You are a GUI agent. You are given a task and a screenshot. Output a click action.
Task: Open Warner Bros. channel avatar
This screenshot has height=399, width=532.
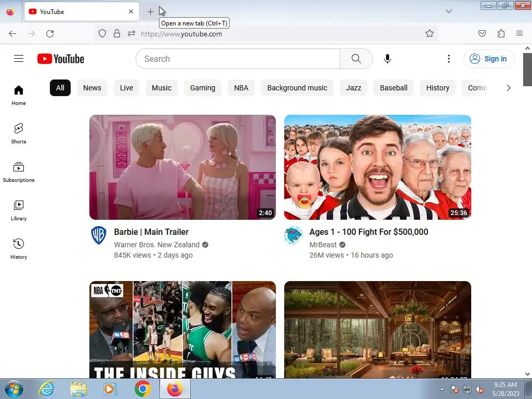click(99, 235)
